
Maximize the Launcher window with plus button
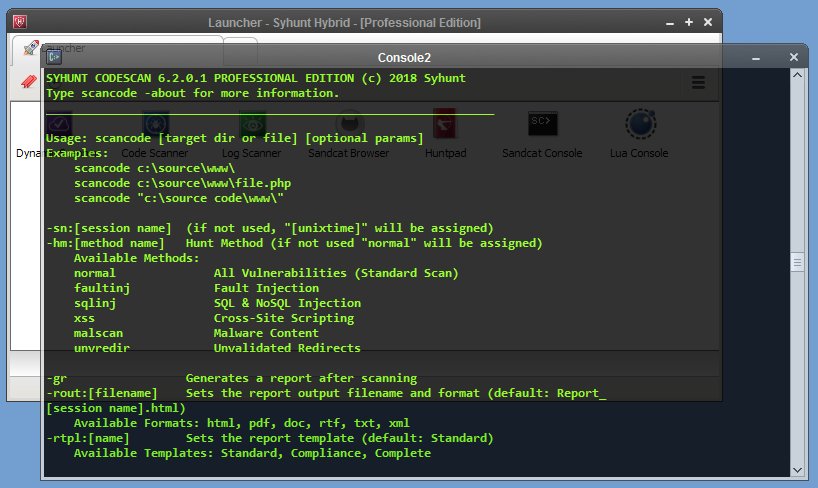tap(689, 22)
